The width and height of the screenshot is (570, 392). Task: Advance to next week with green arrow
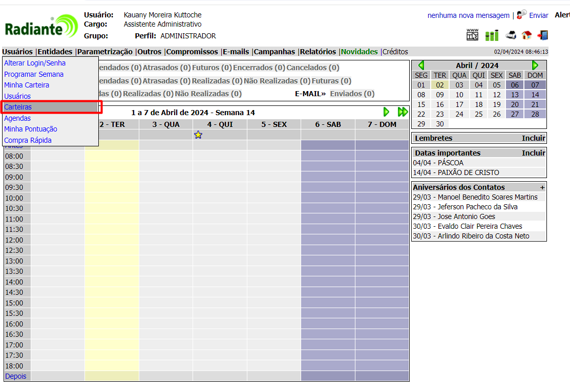point(387,112)
